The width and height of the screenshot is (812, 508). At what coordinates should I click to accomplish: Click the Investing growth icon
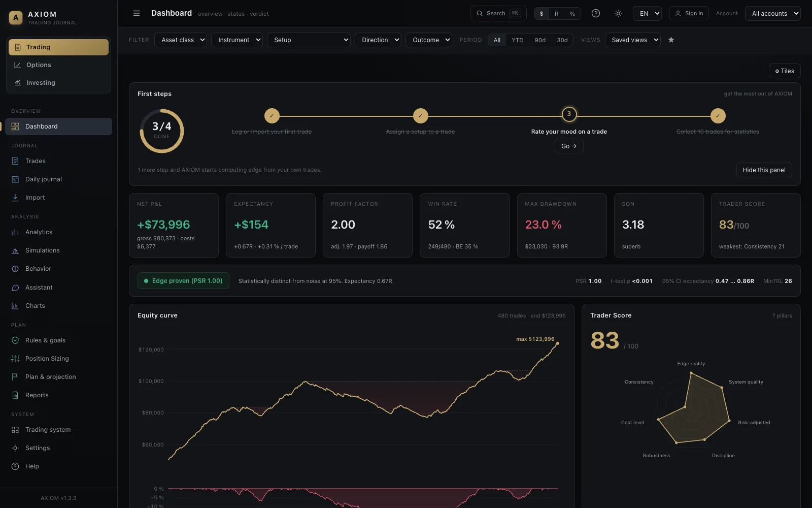[x=18, y=83]
